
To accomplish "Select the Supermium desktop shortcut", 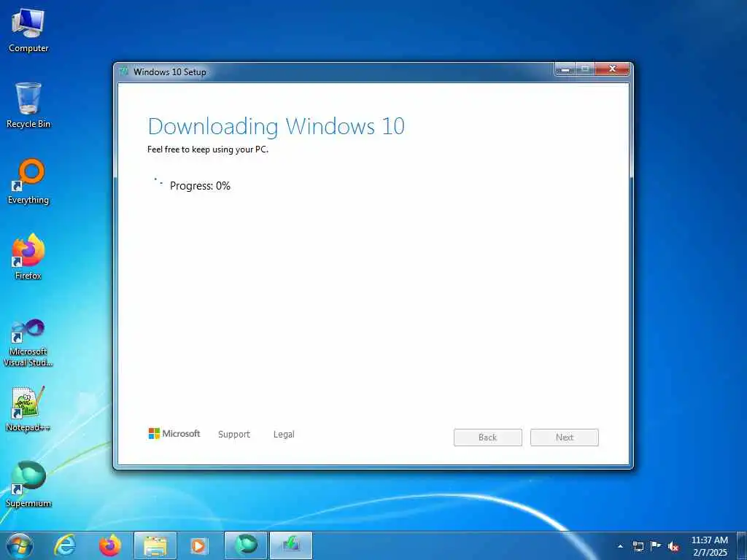I will (x=28, y=484).
